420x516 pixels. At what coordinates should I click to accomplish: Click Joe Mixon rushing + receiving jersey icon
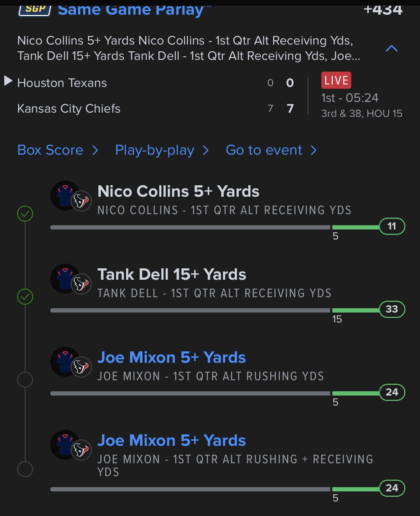click(66, 445)
